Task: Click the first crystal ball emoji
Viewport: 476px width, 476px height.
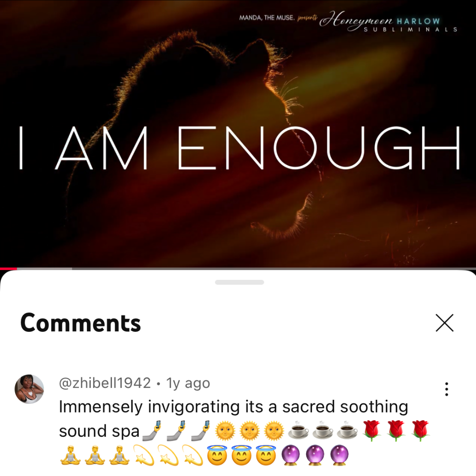Action: (291, 455)
